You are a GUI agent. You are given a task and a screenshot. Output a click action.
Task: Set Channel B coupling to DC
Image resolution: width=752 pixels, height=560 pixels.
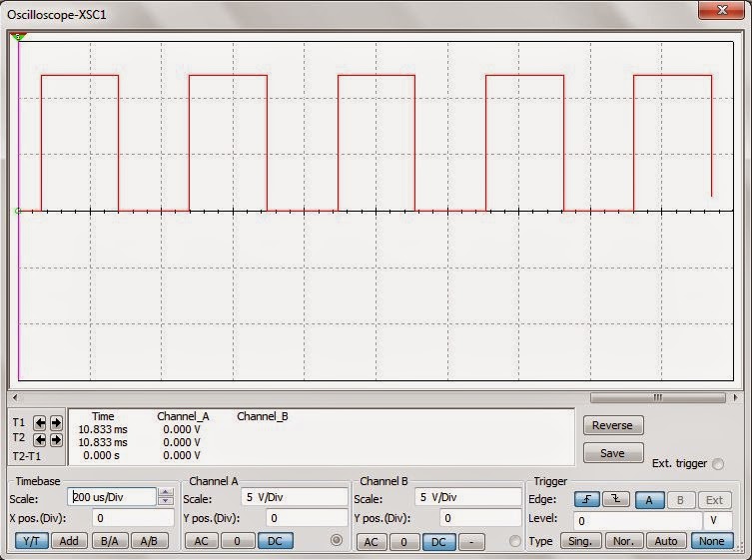click(437, 541)
